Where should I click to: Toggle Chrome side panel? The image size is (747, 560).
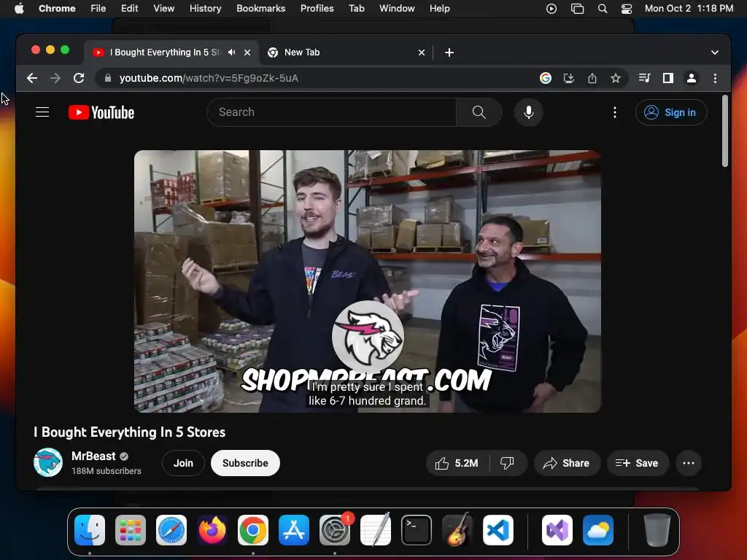click(x=668, y=78)
